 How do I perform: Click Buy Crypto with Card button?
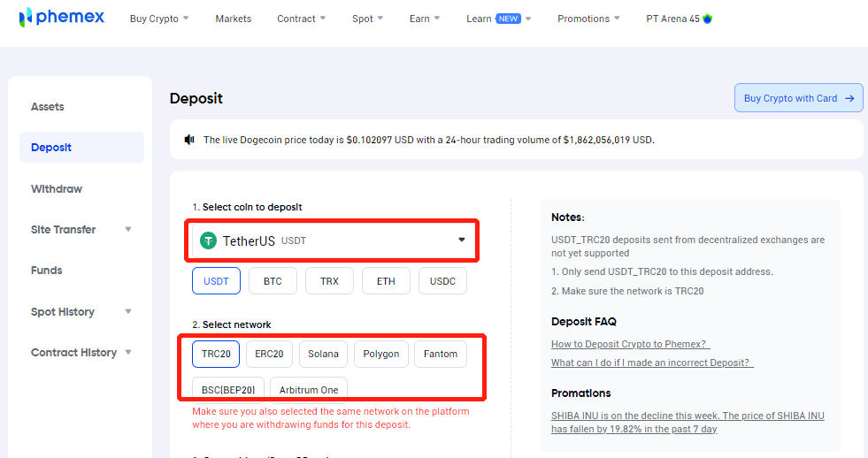(x=799, y=98)
